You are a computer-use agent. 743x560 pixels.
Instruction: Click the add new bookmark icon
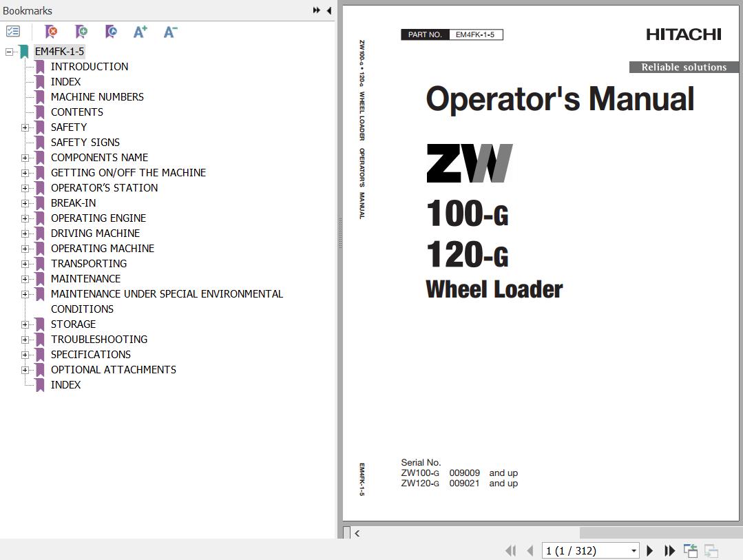tap(81, 32)
